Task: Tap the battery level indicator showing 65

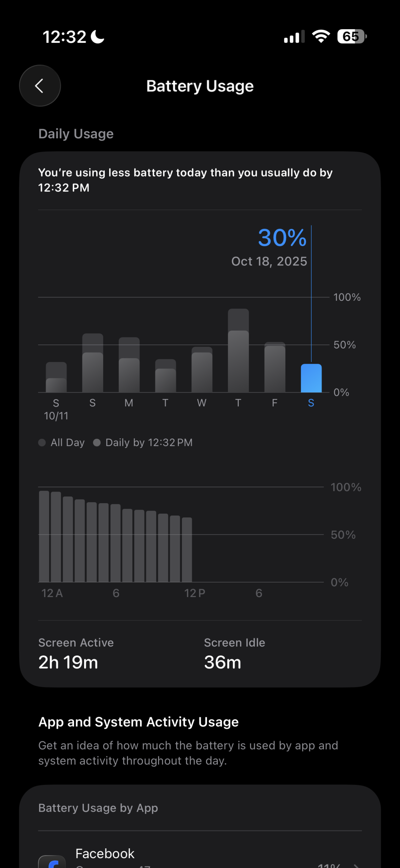Action: pos(351,36)
